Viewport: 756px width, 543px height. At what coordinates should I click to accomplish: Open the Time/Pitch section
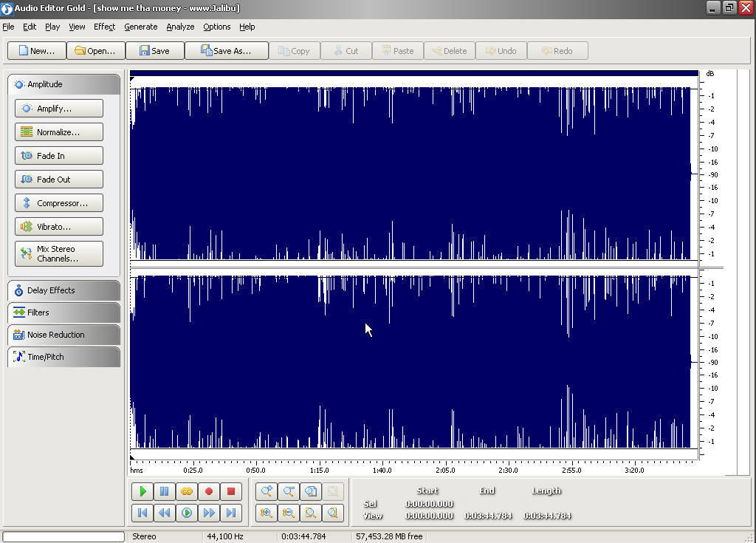pos(63,357)
